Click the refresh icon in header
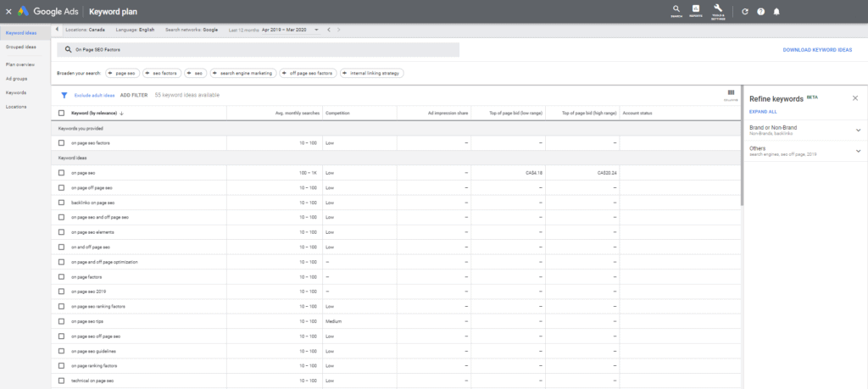The image size is (868, 389). [x=745, y=12]
